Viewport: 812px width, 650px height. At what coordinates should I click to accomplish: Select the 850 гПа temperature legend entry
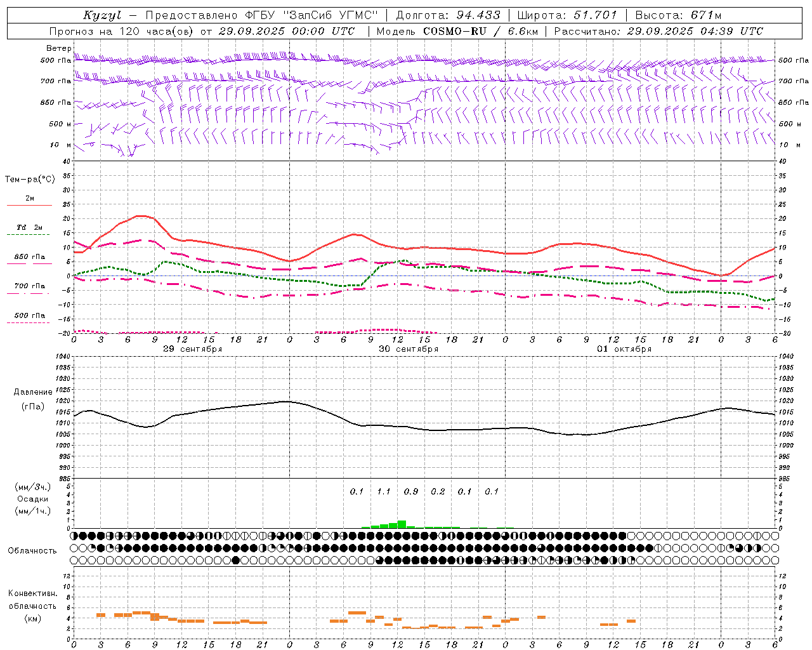click(29, 257)
